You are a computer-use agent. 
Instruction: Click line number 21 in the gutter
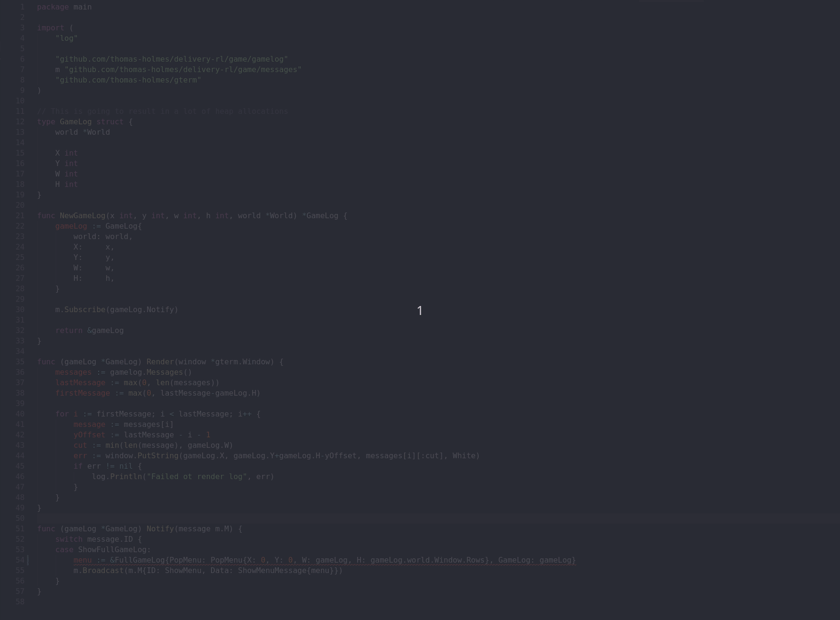click(x=20, y=216)
